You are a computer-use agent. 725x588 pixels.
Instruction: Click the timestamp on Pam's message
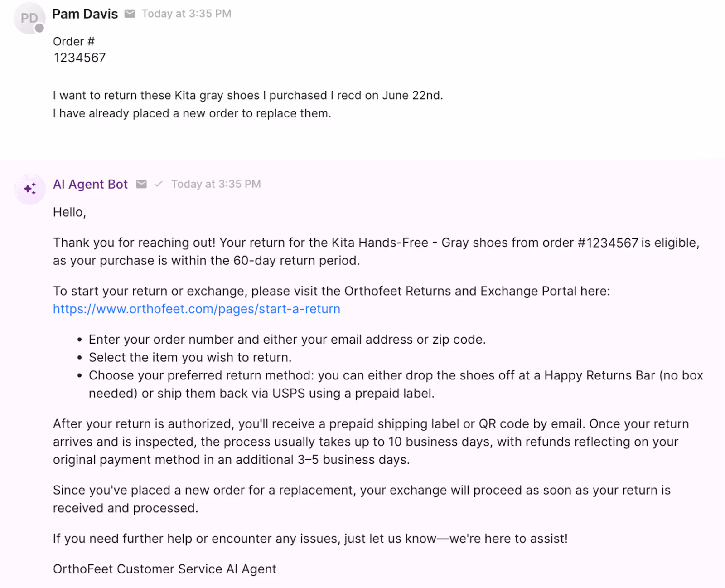tap(186, 14)
